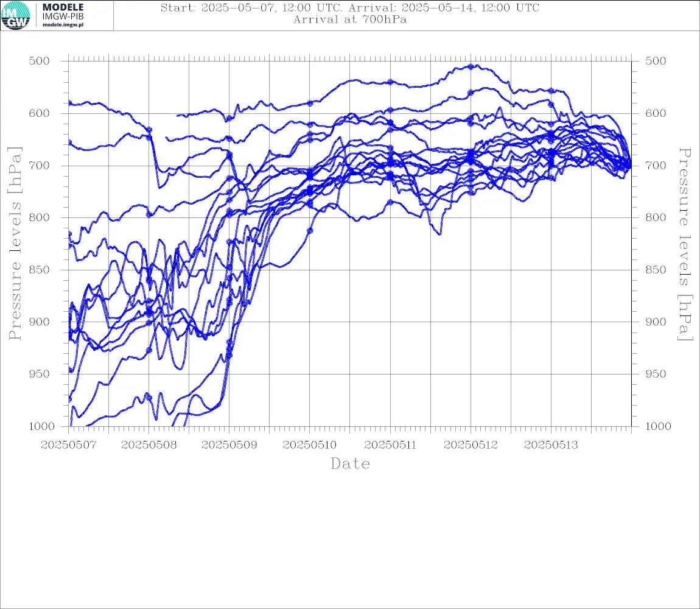Click the left 'Pressure levels [hPa]' axis title
Image resolution: width=700 pixels, height=609 pixels.
pyautogui.click(x=15, y=244)
